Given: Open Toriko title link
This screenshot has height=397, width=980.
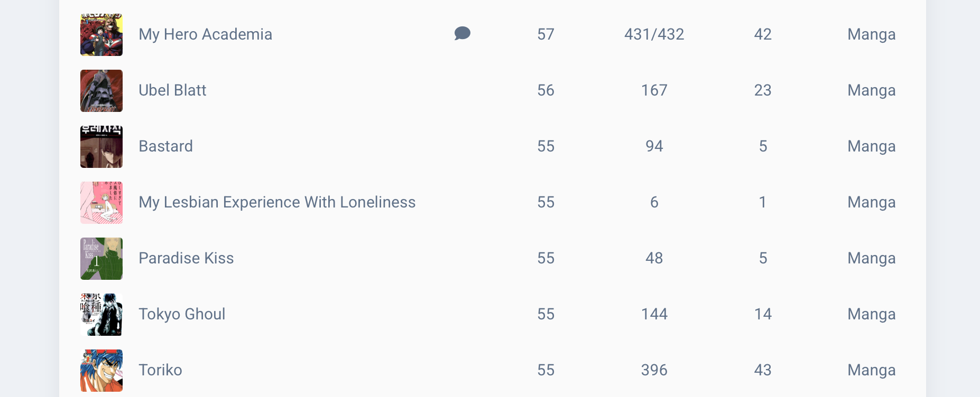Looking at the screenshot, I should click(160, 370).
